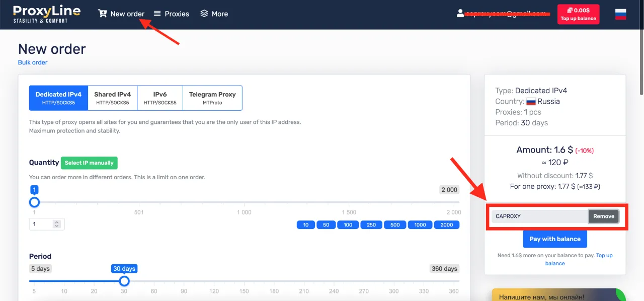Choose the 2000 quantity preset
The image size is (644, 301).
point(446,225)
